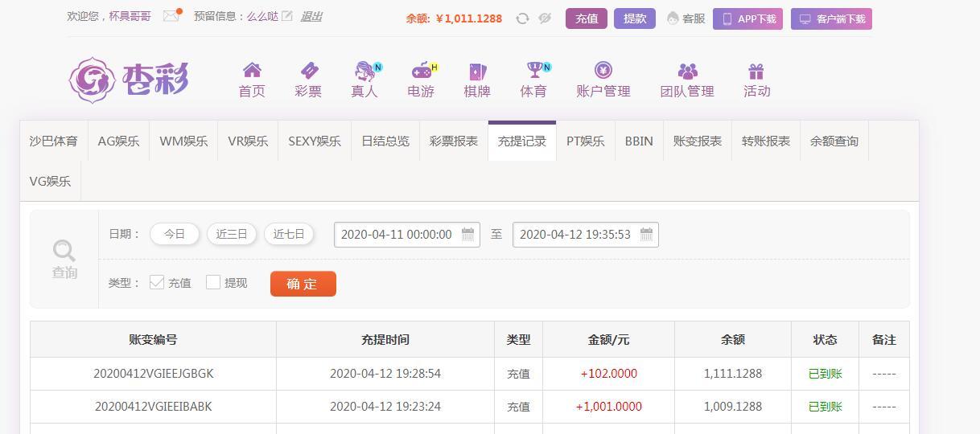Click the 杏彩 site logo
This screenshot has height=434, width=980.
(x=129, y=80)
